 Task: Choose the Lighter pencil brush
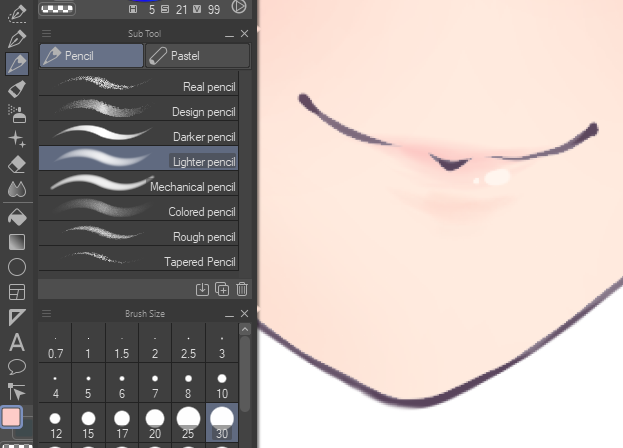(138, 158)
